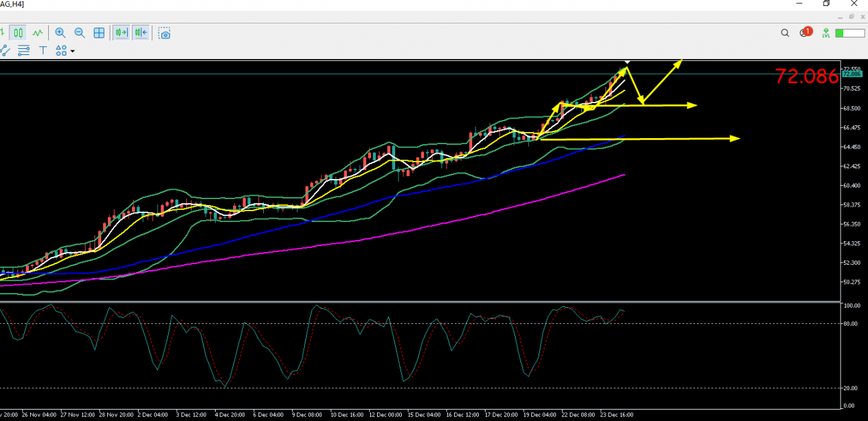The height and width of the screenshot is (421, 868).
Task: Click the 72.086 current price label
Action: pos(806,76)
